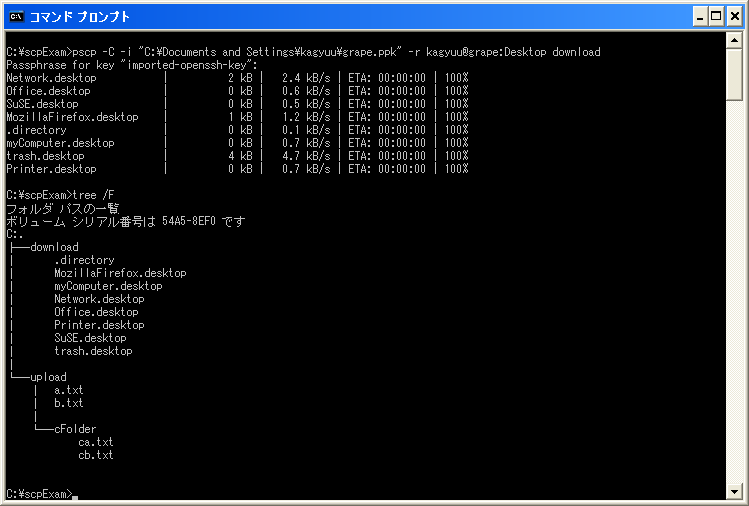Click ca.txt under cFolder
The width and height of the screenshot is (749, 506).
[96, 442]
